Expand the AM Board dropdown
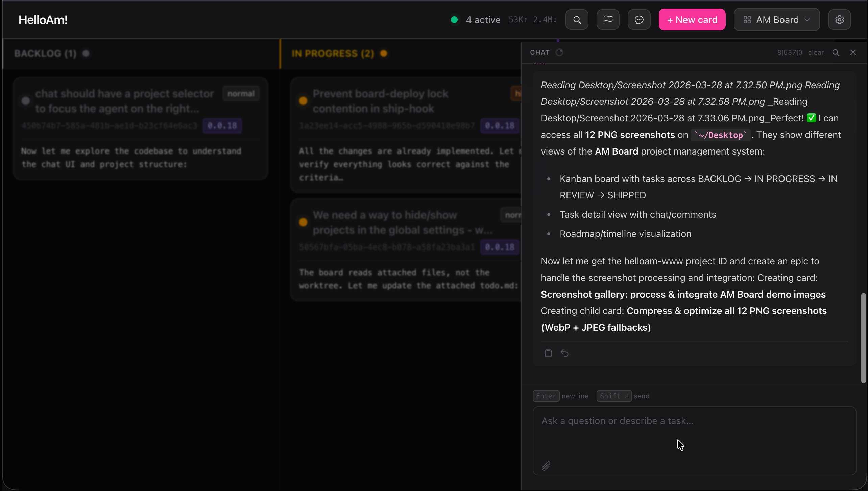This screenshot has width=868, height=491. [x=776, y=20]
